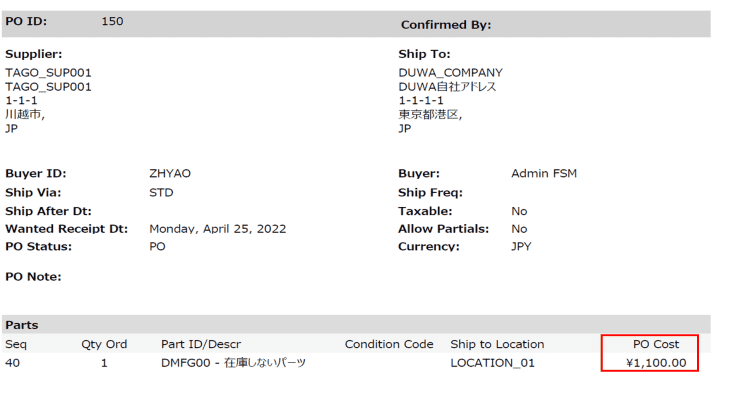Click the Ship To heading

(424, 54)
